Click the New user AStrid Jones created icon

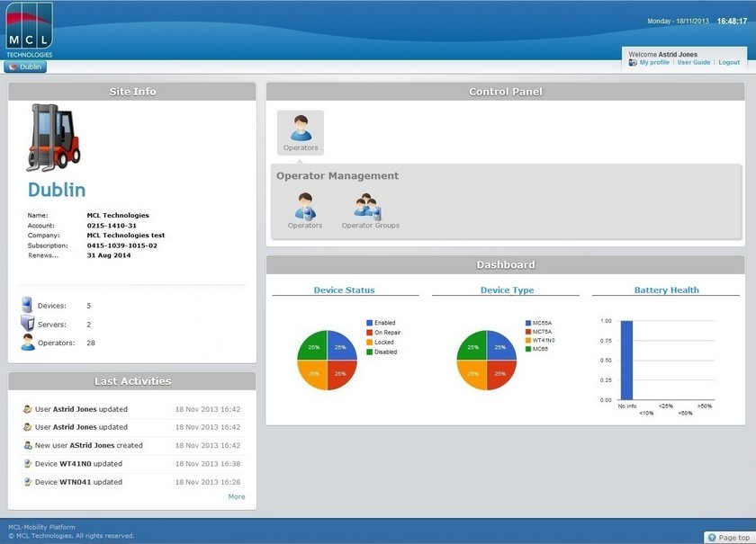coord(28,445)
